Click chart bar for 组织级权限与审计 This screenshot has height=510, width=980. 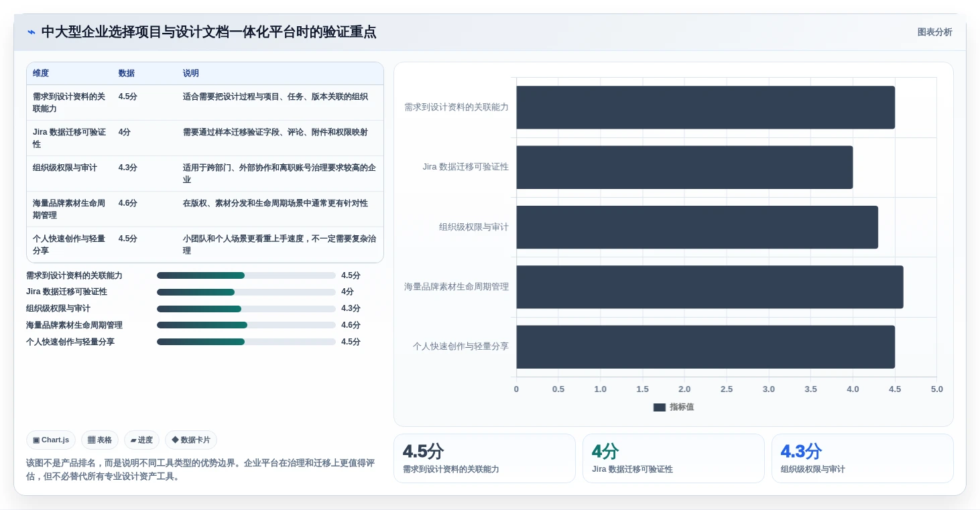point(697,227)
